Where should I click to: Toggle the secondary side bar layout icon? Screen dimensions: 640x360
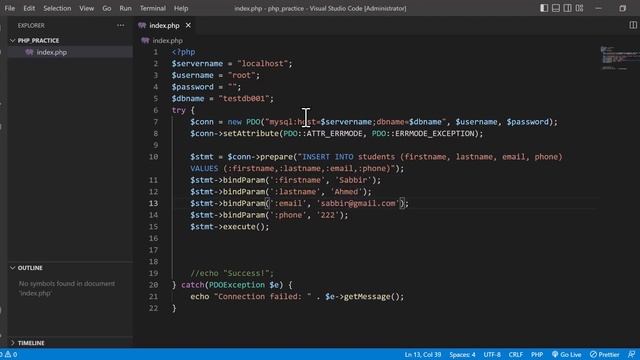click(567, 8)
